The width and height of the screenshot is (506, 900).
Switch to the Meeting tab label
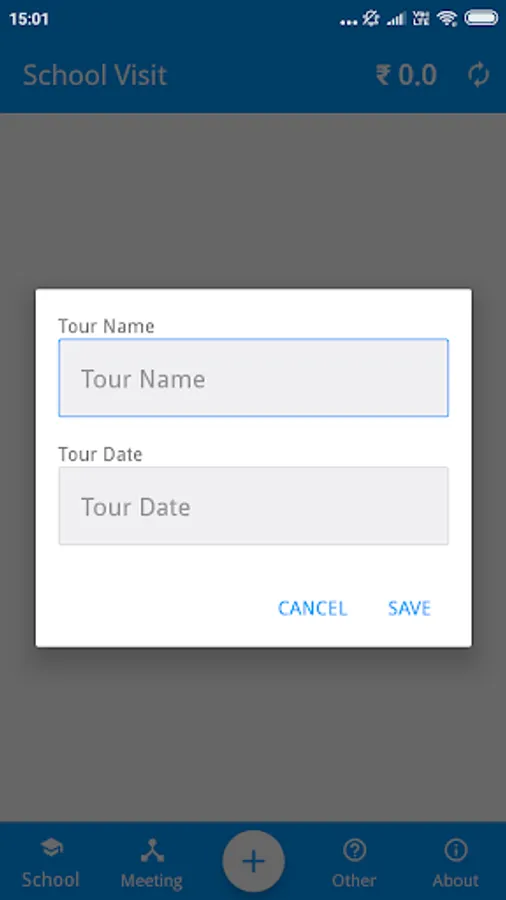[151, 880]
